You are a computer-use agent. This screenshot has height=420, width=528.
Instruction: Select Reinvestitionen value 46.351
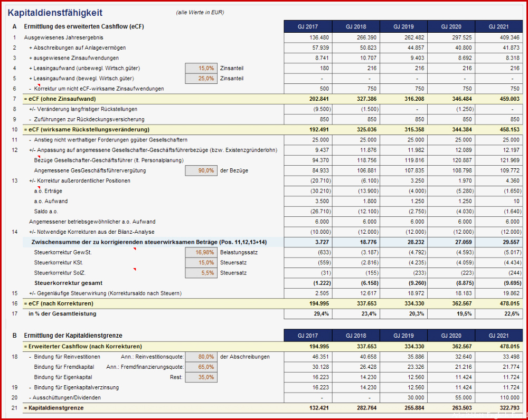pos(308,357)
